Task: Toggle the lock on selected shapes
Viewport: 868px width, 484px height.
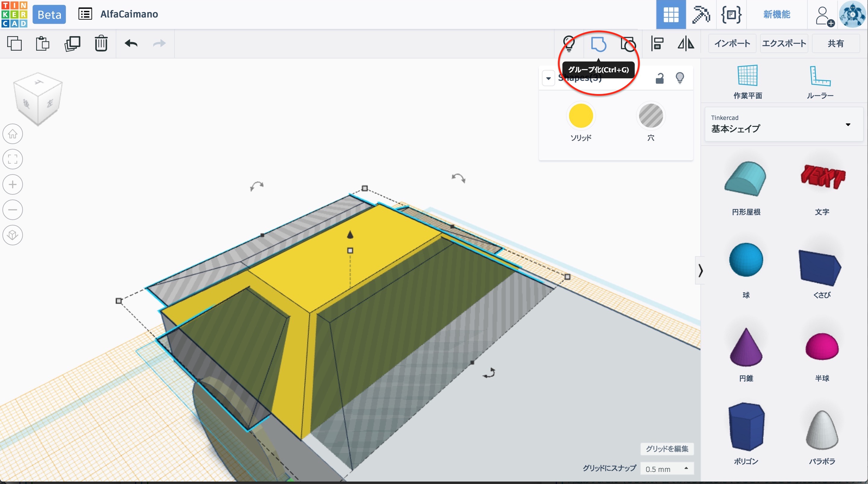Action: [659, 78]
